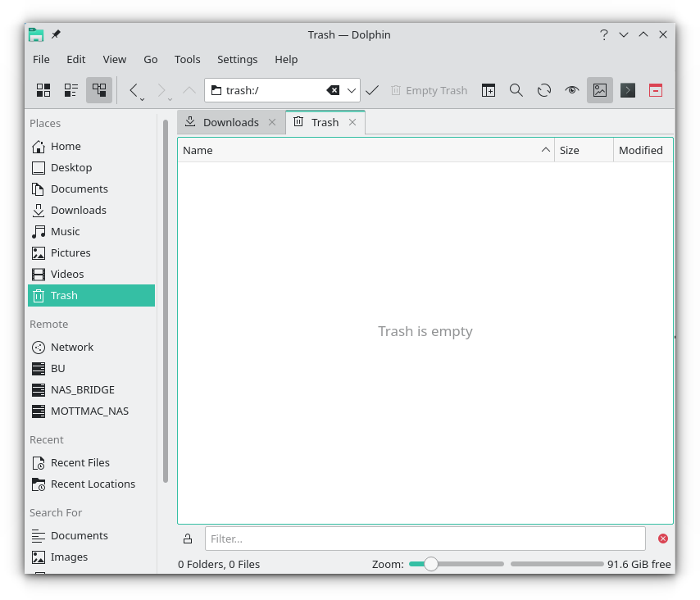This screenshot has height=600, width=700.
Task: Switch to the Downloads tab
Action: click(231, 122)
